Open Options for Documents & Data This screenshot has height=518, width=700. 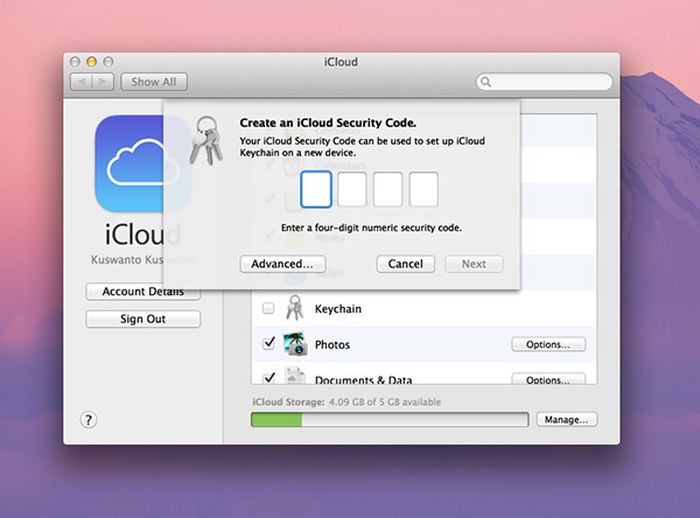548,379
